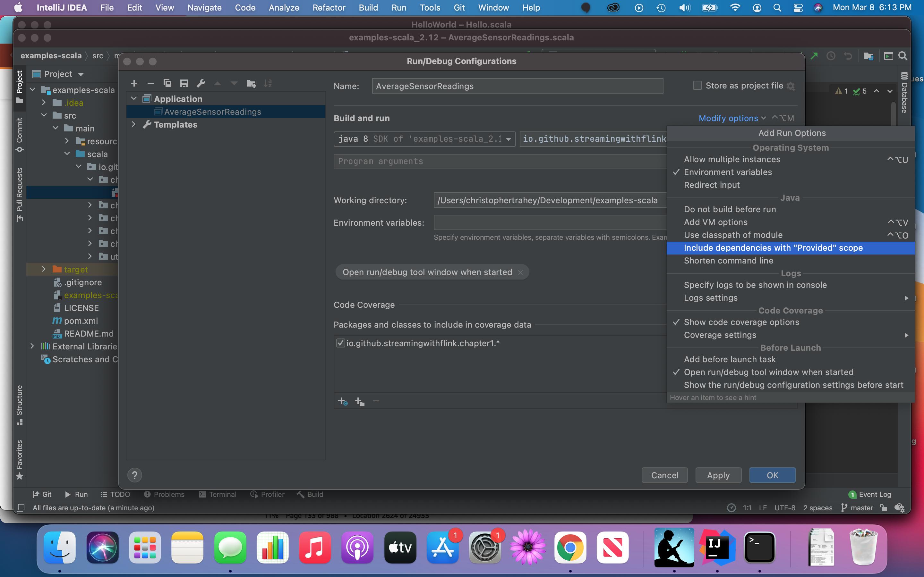Select Include dependencies with "Provided" scope

[773, 248]
